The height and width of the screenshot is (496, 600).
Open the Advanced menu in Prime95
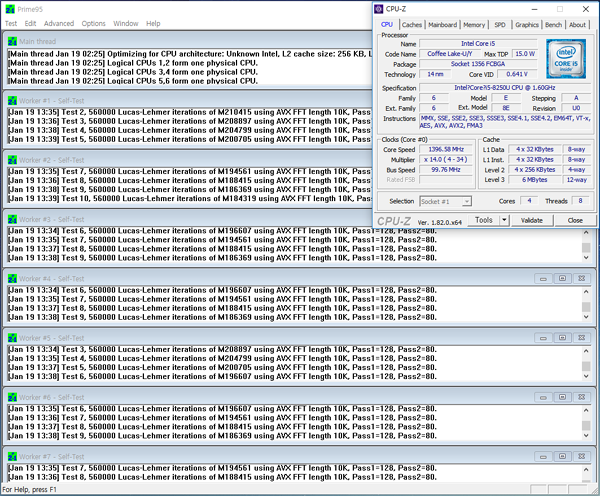tap(59, 23)
